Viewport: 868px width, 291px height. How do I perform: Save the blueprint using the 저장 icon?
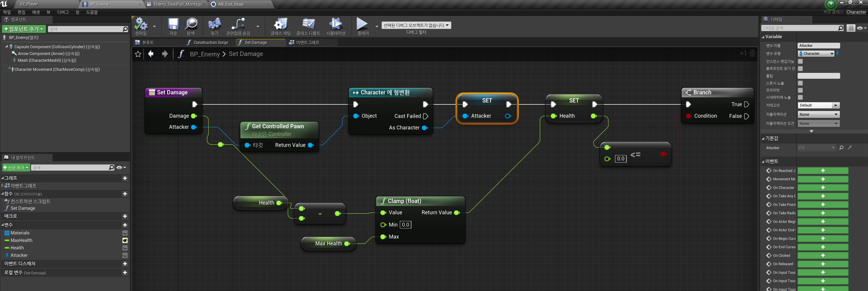[173, 26]
